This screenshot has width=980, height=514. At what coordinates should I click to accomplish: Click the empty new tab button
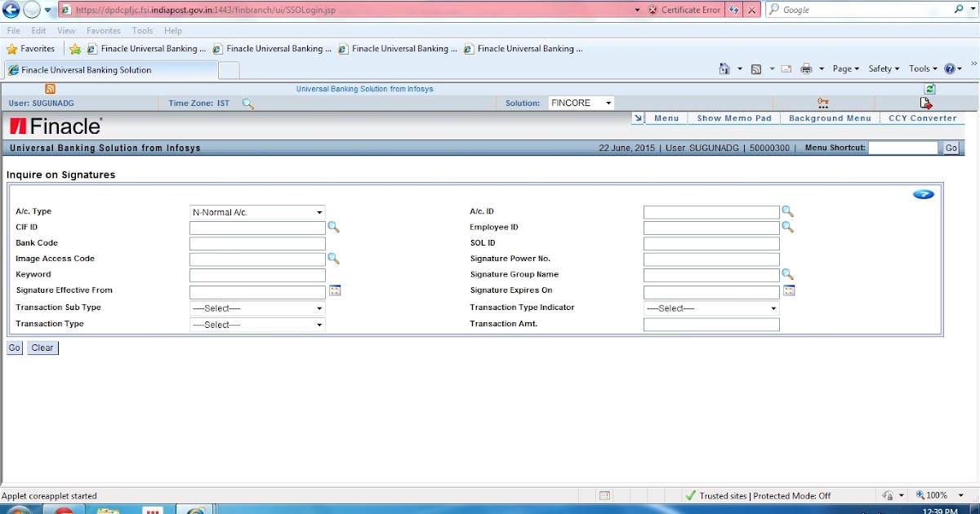point(229,70)
